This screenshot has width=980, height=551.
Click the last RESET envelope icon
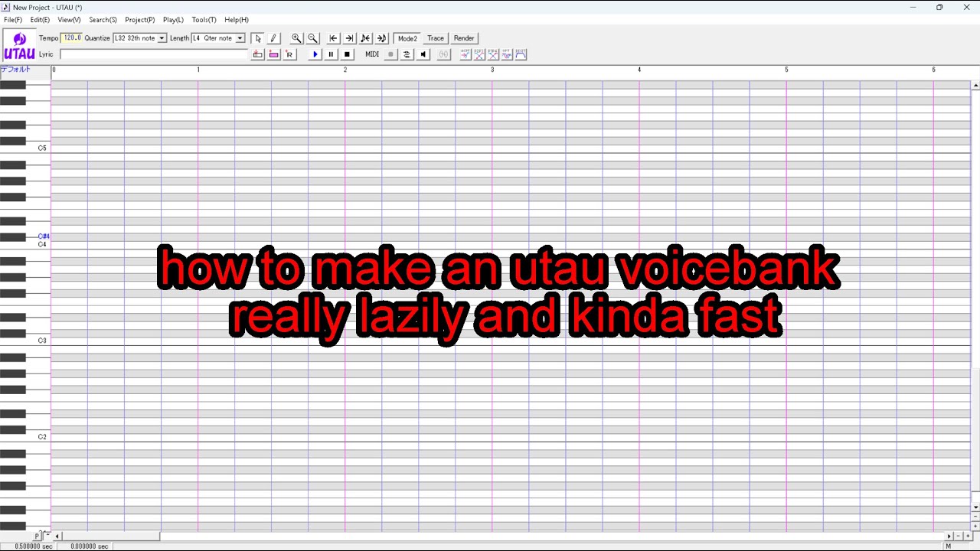(521, 54)
